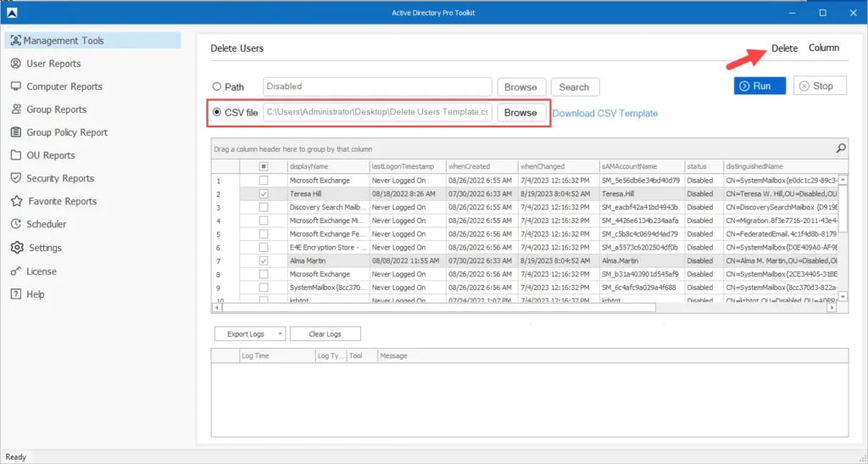Click the grid search magnifier icon
868x464 pixels.
[840, 148]
